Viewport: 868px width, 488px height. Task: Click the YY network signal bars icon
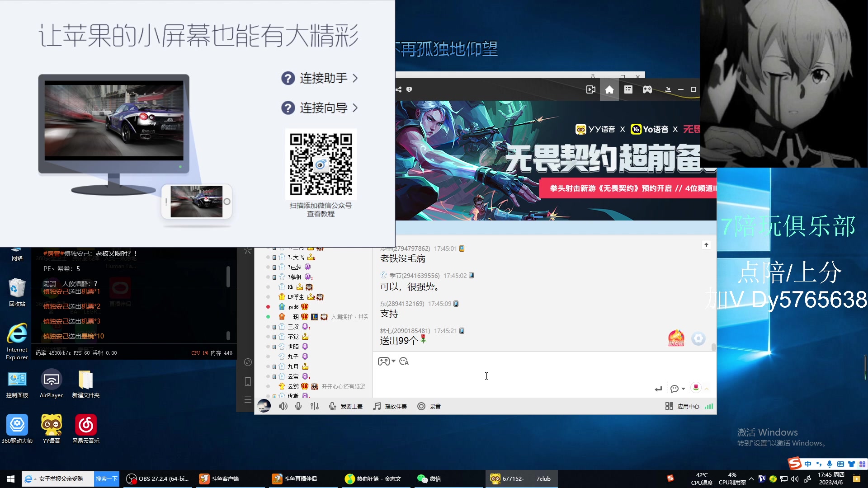709,406
